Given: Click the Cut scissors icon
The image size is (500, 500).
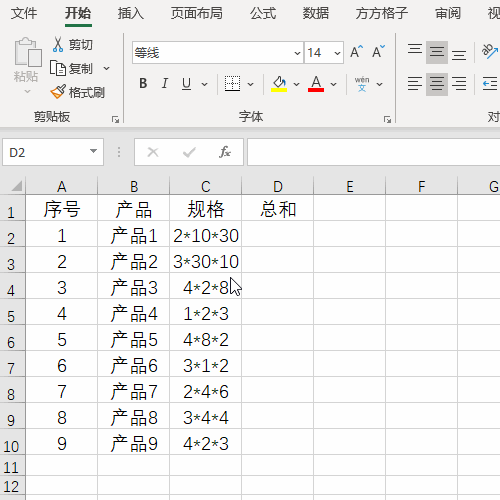Looking at the screenshot, I should click(x=58, y=45).
